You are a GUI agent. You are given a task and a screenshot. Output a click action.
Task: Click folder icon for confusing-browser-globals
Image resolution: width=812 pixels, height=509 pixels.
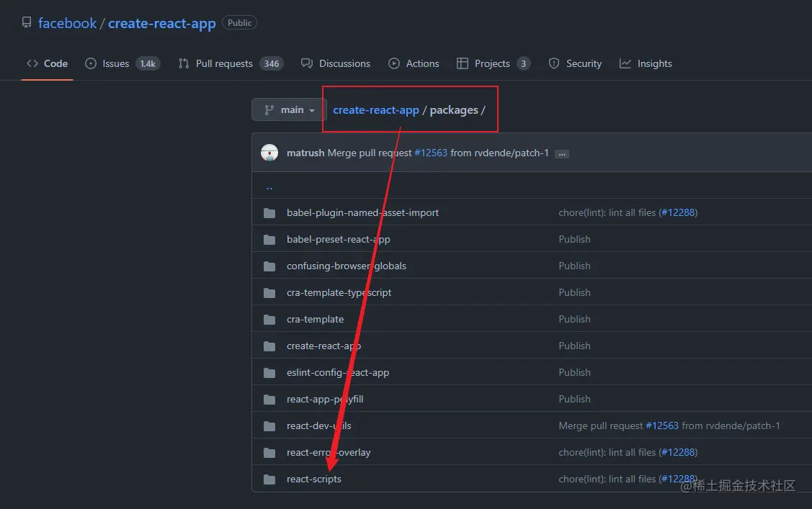(x=269, y=266)
